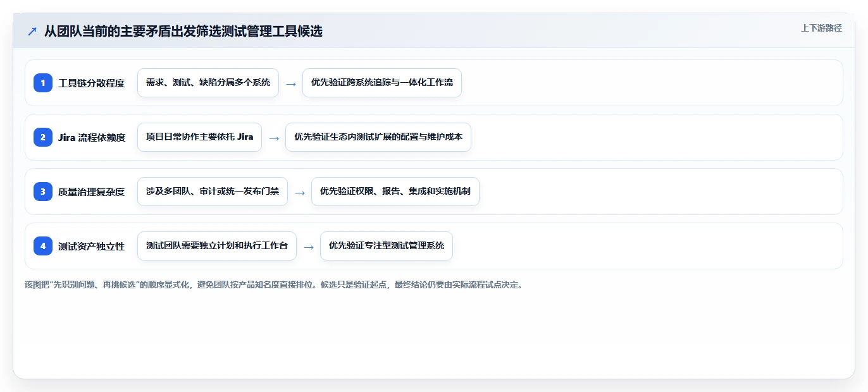Viewport: 868px width, 392px height.
Task: Click the title 从团队当前的主要矛盾出发筛选测试管理工具候选
Action: [183, 31]
